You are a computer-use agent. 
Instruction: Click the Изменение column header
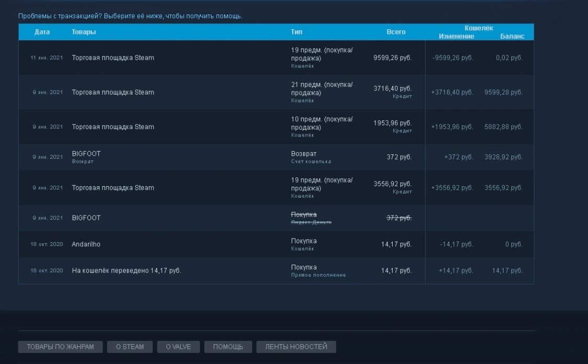tap(457, 36)
